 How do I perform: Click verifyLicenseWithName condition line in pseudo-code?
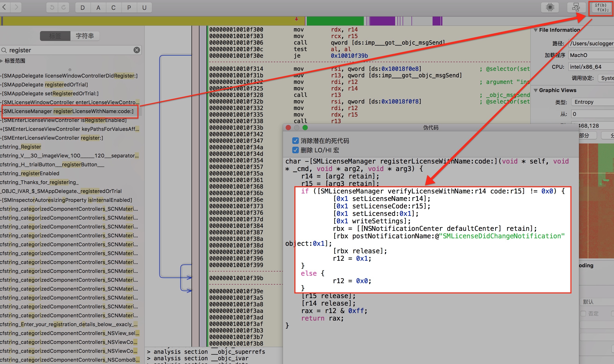point(433,191)
